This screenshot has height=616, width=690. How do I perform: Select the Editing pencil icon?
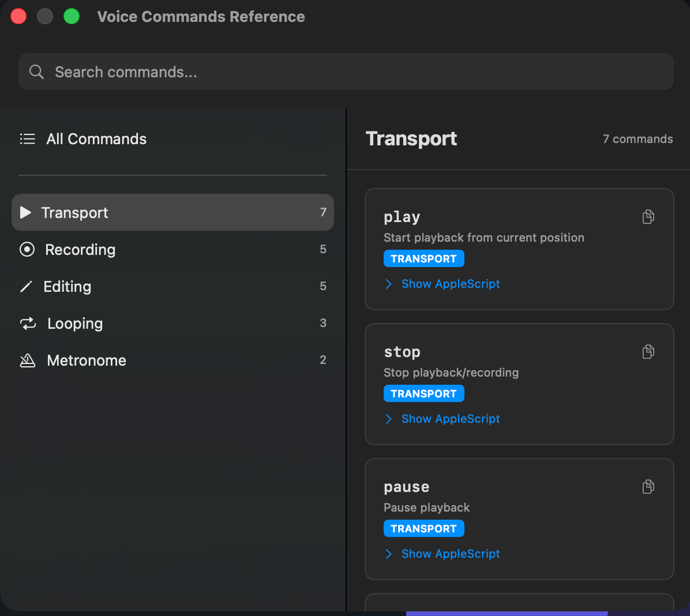tap(27, 286)
